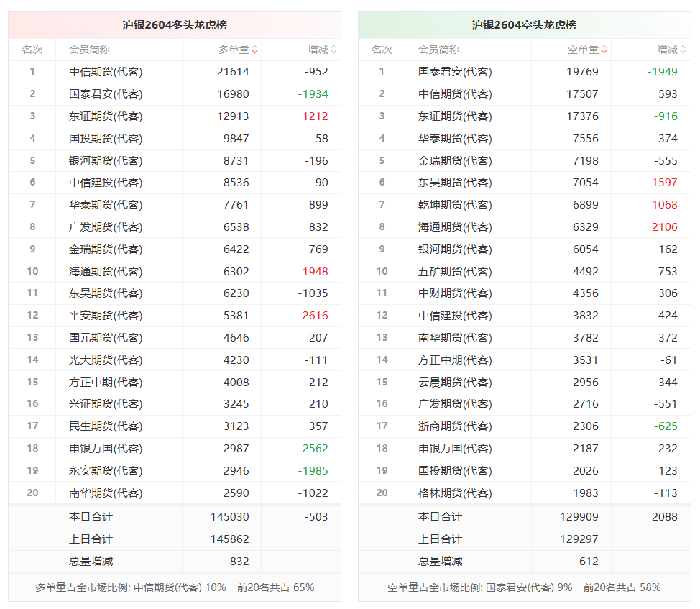Click long 总量增减 value -832
Viewport: 700px width, 609px height.
237,562
